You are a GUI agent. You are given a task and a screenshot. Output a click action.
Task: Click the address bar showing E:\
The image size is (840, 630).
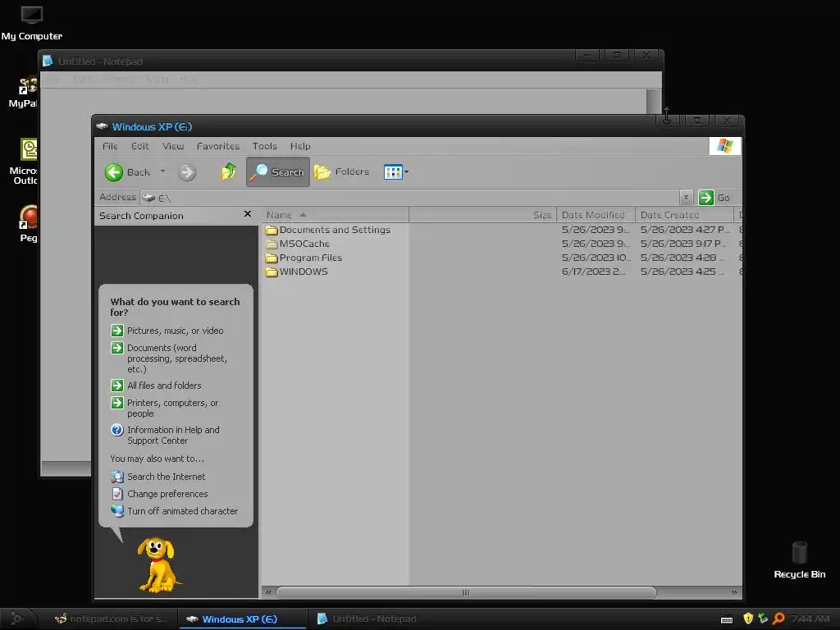pos(410,198)
